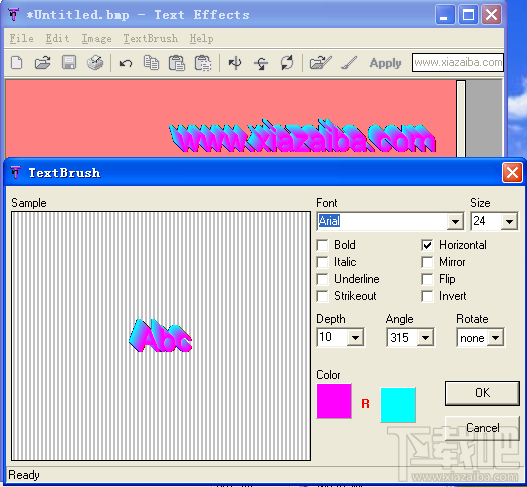Click the red R reverse colors icon

click(x=365, y=403)
